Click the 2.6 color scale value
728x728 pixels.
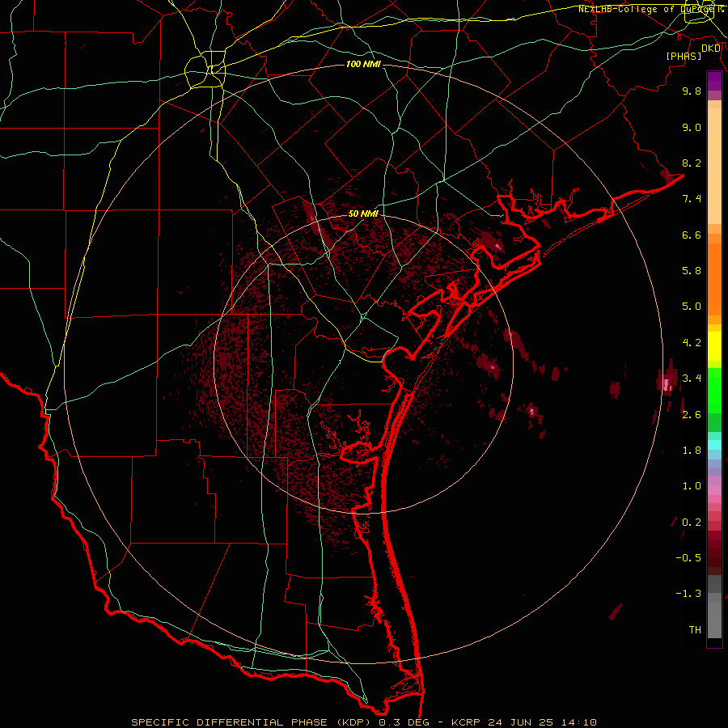(x=692, y=415)
